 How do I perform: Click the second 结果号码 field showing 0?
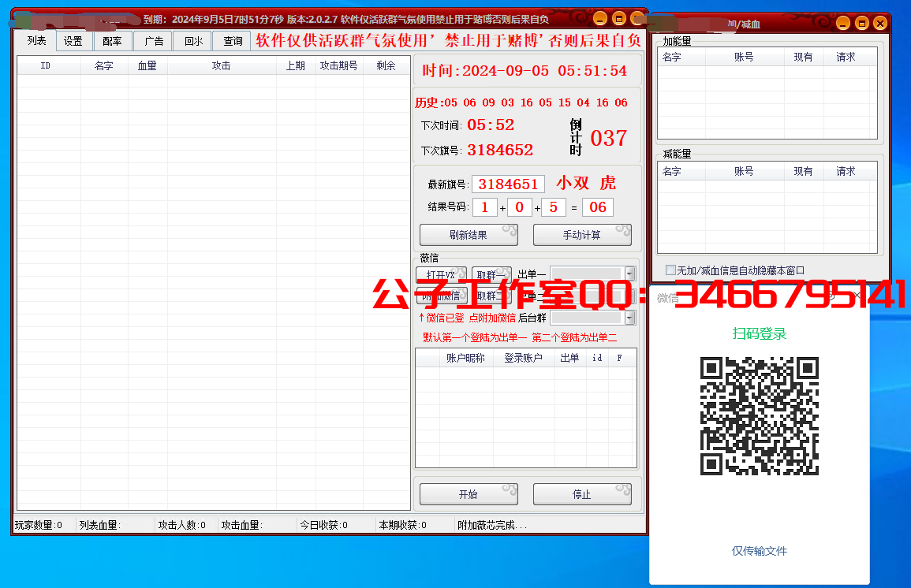coord(520,207)
